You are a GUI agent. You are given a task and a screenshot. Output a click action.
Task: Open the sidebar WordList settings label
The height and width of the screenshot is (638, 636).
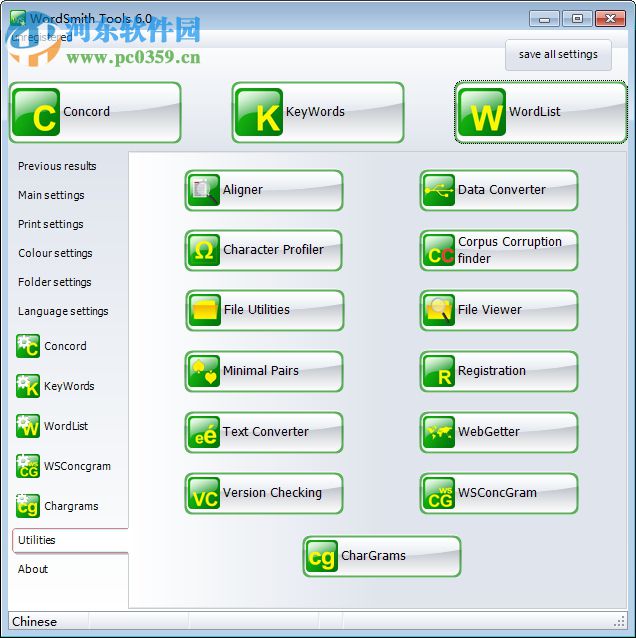[x=66, y=426]
